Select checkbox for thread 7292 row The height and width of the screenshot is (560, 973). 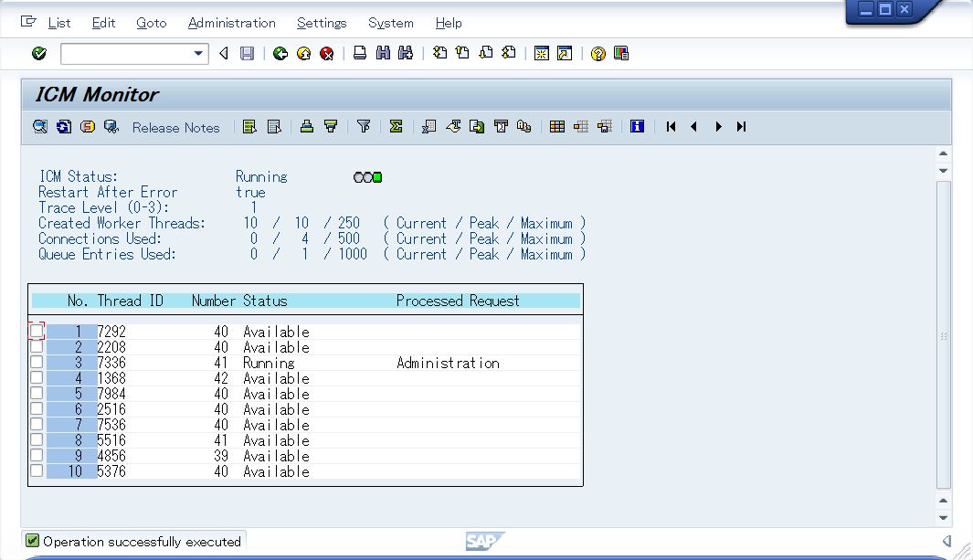(37, 331)
